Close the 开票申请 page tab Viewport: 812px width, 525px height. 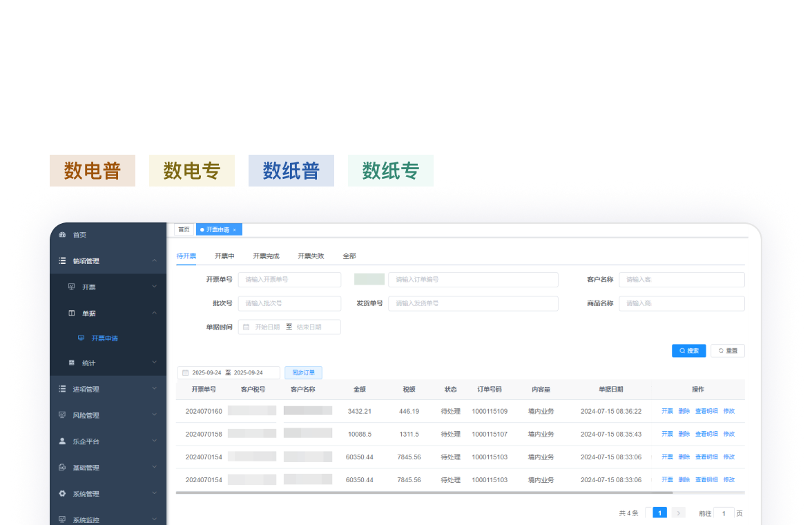coord(235,230)
